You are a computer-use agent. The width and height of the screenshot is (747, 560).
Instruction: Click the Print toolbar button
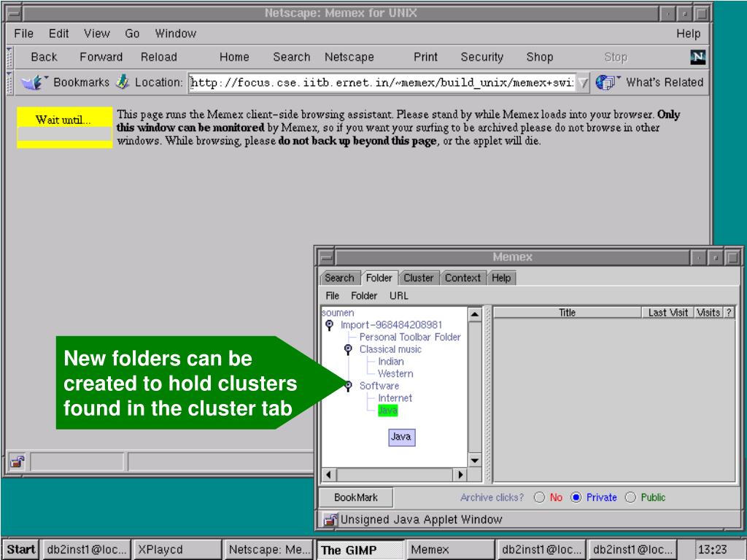[425, 57]
